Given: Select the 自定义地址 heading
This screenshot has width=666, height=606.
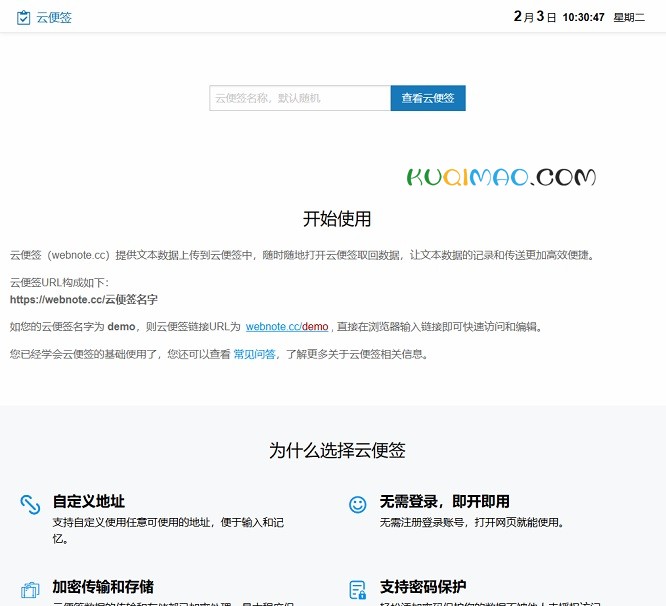Looking at the screenshot, I should point(88,502).
